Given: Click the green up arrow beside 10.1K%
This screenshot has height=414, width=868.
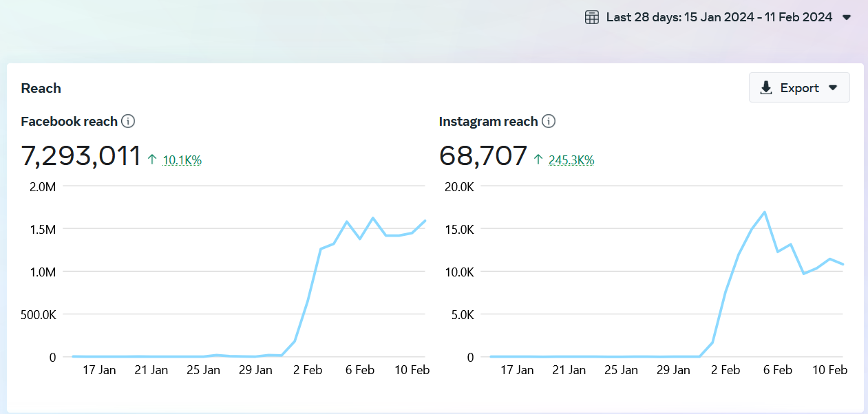Looking at the screenshot, I should tap(153, 160).
